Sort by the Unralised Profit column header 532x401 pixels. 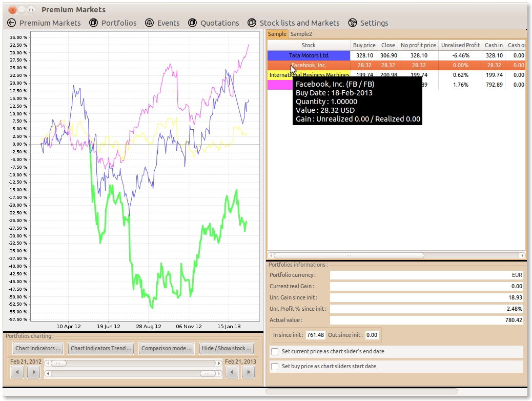[x=460, y=45]
